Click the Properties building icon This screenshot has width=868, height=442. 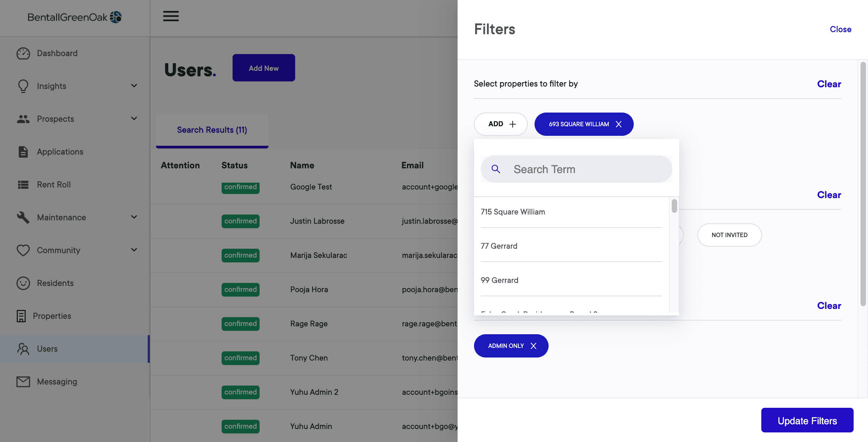click(21, 316)
